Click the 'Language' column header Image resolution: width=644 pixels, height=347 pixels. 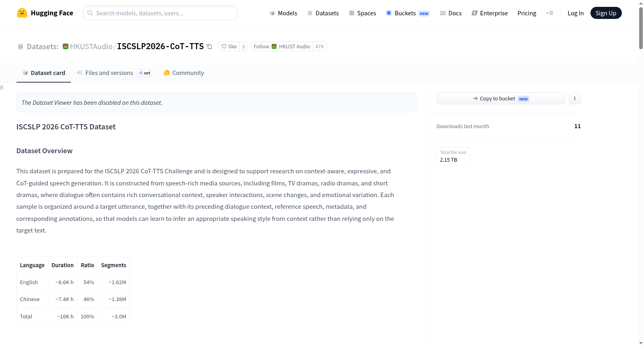click(32, 265)
